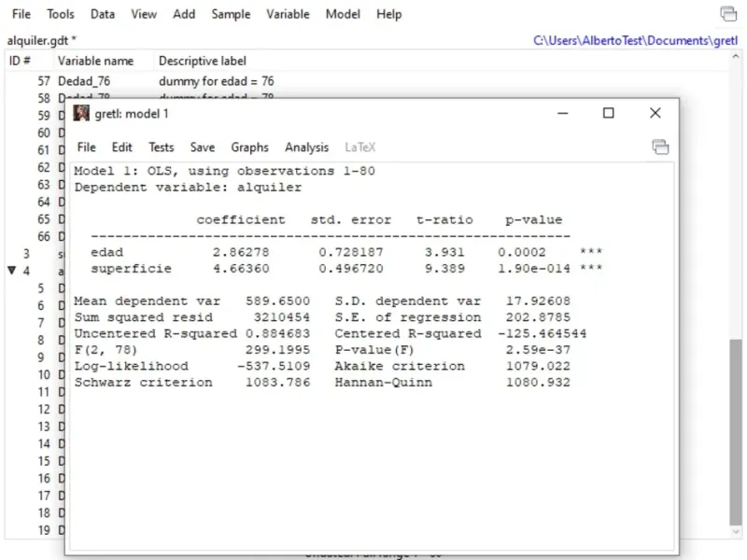Screen dimensions: 747x560
Task: Click the Log-likelihood value -537.5109
Action: click(274, 366)
